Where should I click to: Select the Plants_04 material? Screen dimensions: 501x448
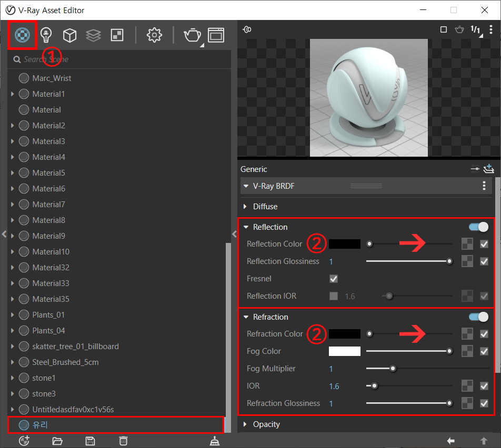point(48,331)
